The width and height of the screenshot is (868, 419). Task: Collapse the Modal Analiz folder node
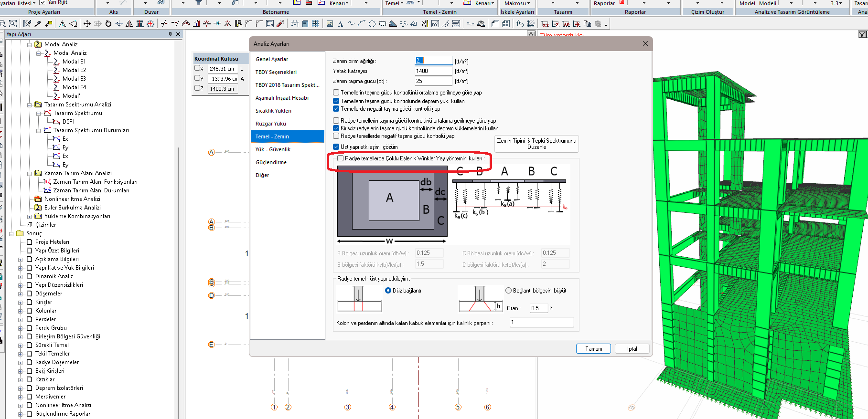click(30, 44)
